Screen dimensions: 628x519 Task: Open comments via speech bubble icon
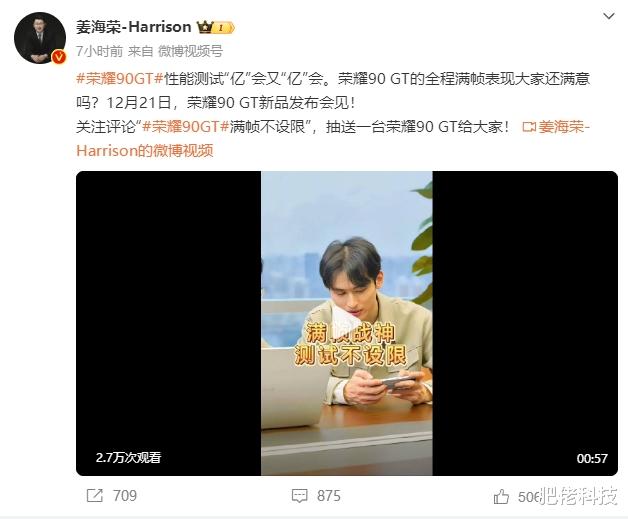300,496
